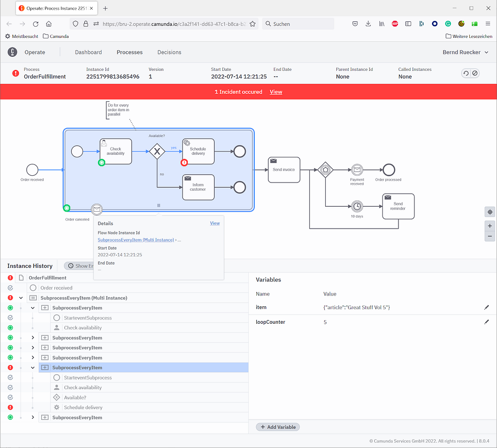
Task: Select the Inform customer task
Action: pos(198,187)
